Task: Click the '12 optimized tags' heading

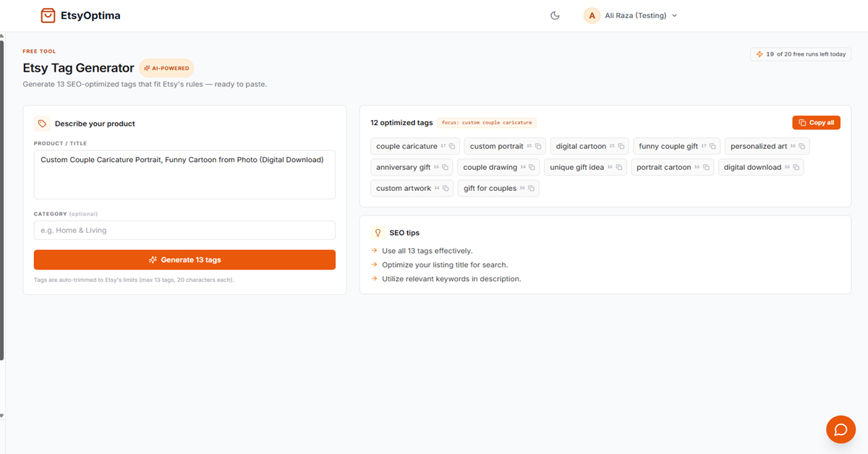Action: 401,123
